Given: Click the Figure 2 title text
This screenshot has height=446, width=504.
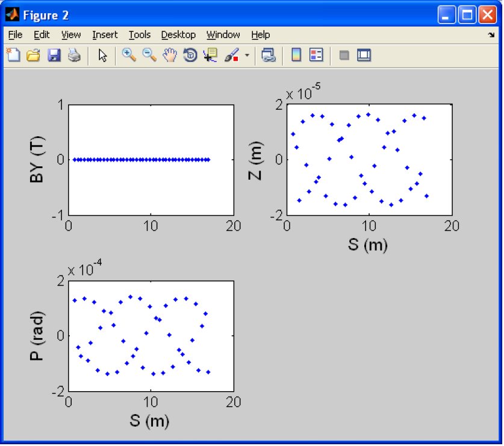Looking at the screenshot, I should pyautogui.click(x=46, y=15).
